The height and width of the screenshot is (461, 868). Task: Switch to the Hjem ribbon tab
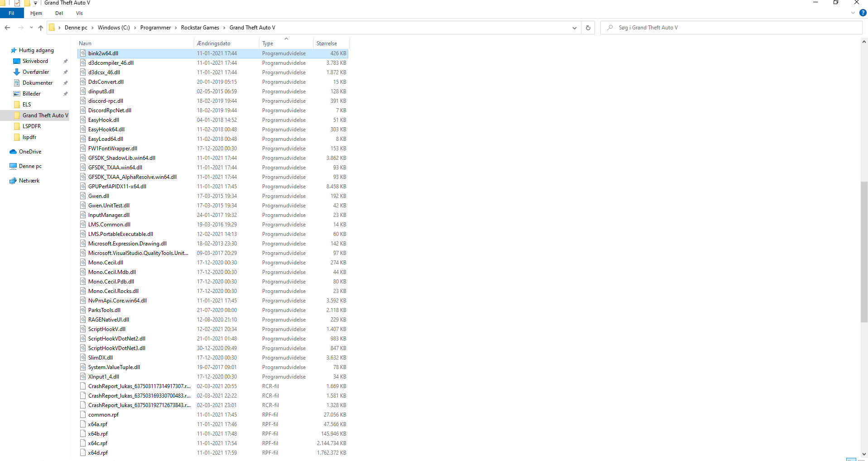(x=36, y=13)
